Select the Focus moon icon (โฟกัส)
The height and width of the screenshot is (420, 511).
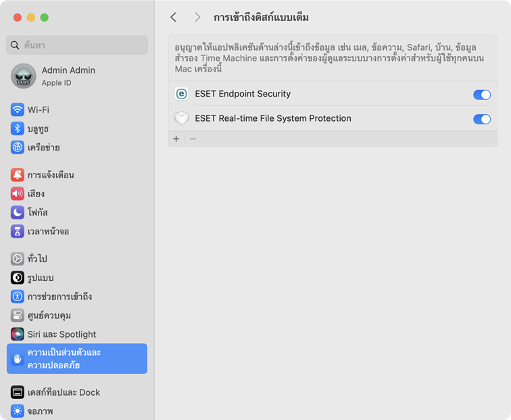coord(18,213)
